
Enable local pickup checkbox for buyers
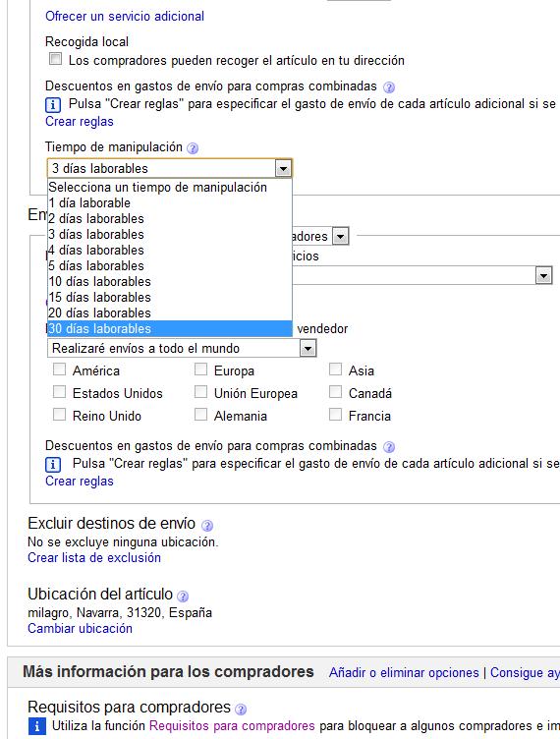(56, 59)
